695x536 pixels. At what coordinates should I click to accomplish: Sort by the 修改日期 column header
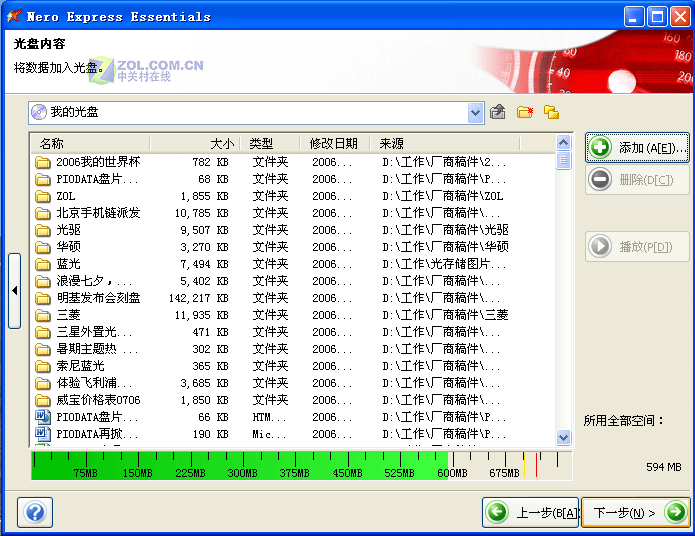pyautogui.click(x=335, y=144)
